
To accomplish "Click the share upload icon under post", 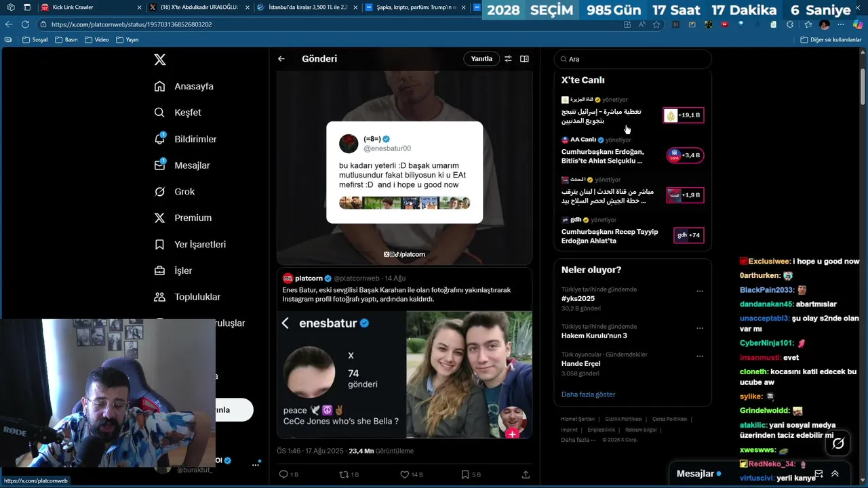I will [526, 474].
